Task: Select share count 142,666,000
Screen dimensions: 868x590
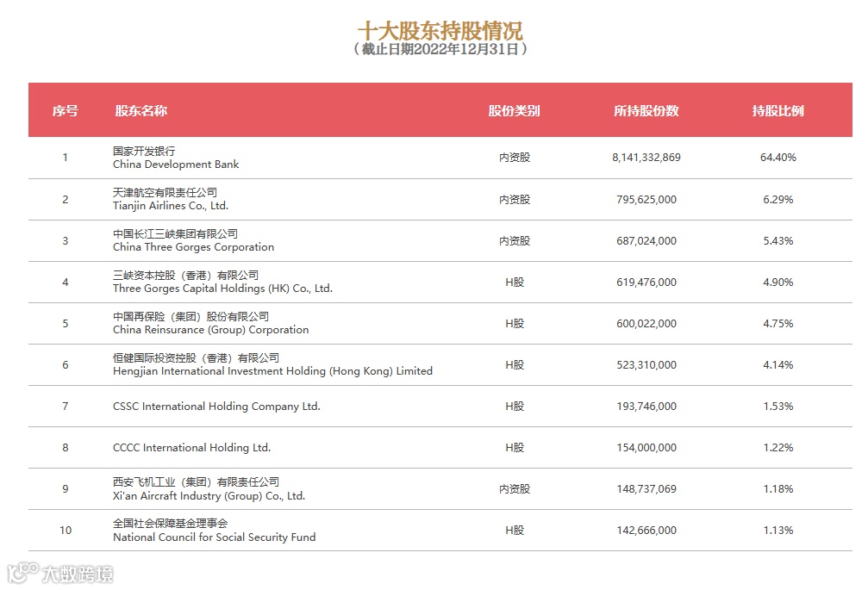Action: pos(646,531)
